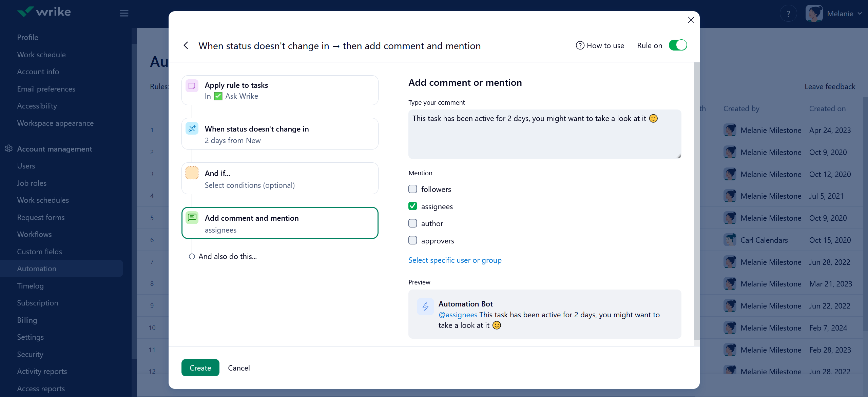Click the status-change trigger icon
Screen dimensions: 868x397
[x=192, y=128]
